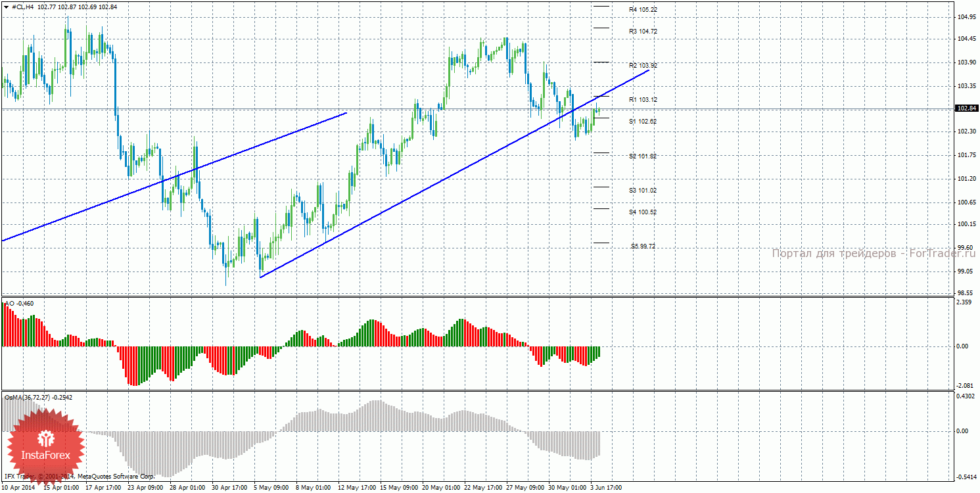The height and width of the screenshot is (493, 980).
Task: Select the R1 103.12 resistance label
Action: (643, 100)
